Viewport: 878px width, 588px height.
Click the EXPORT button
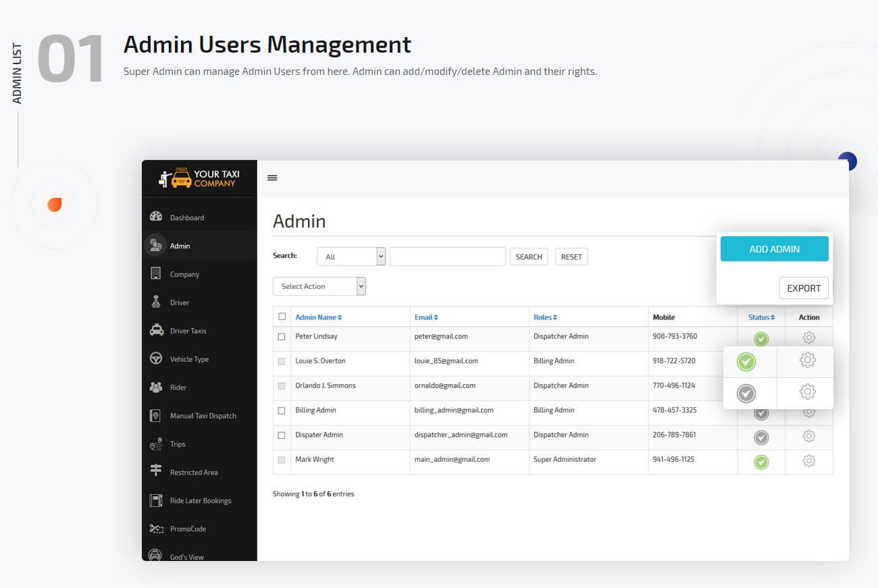click(804, 288)
